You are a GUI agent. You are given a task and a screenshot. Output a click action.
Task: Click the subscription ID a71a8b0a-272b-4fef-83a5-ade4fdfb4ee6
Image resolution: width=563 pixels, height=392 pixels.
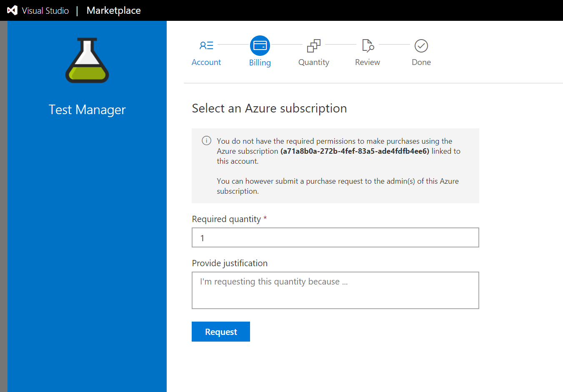point(355,151)
